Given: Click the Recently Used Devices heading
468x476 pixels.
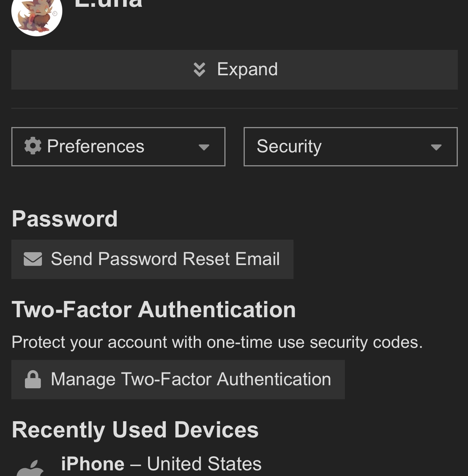Looking at the screenshot, I should pyautogui.click(x=135, y=430).
